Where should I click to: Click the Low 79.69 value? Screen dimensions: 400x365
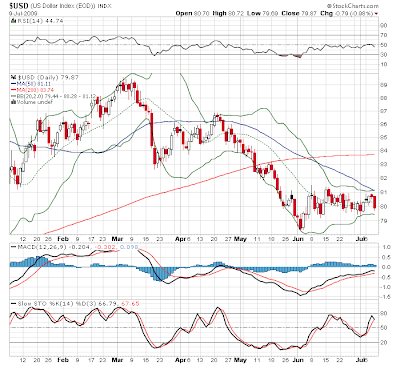(x=262, y=14)
